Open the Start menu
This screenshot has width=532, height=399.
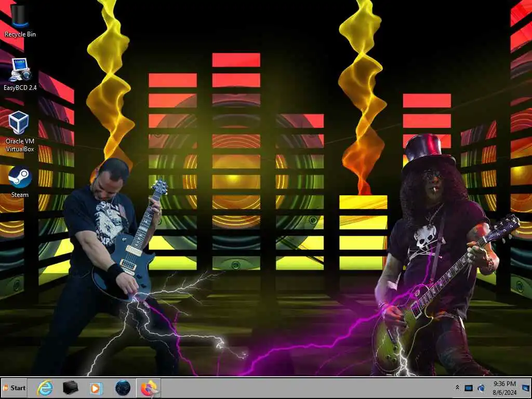14,388
